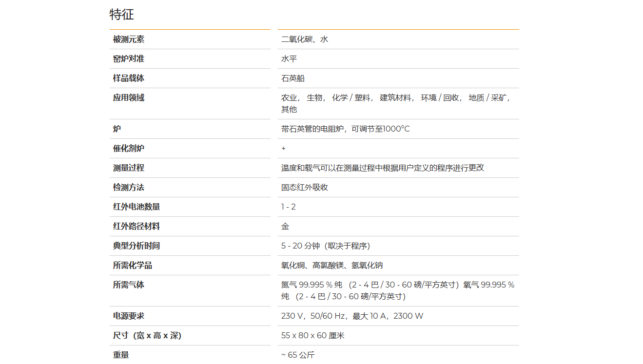Click the 应用领域 row label
This screenshot has height=364, width=643.
point(128,98)
